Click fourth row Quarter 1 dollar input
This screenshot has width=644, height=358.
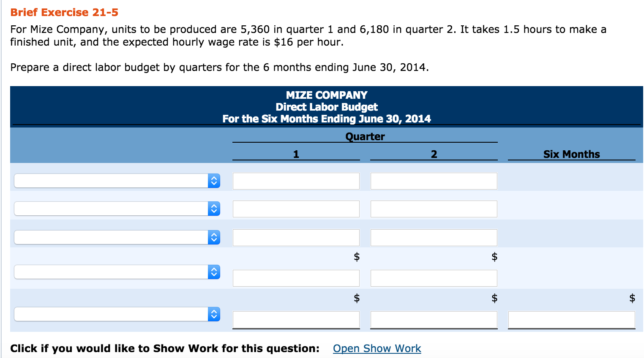click(x=296, y=278)
